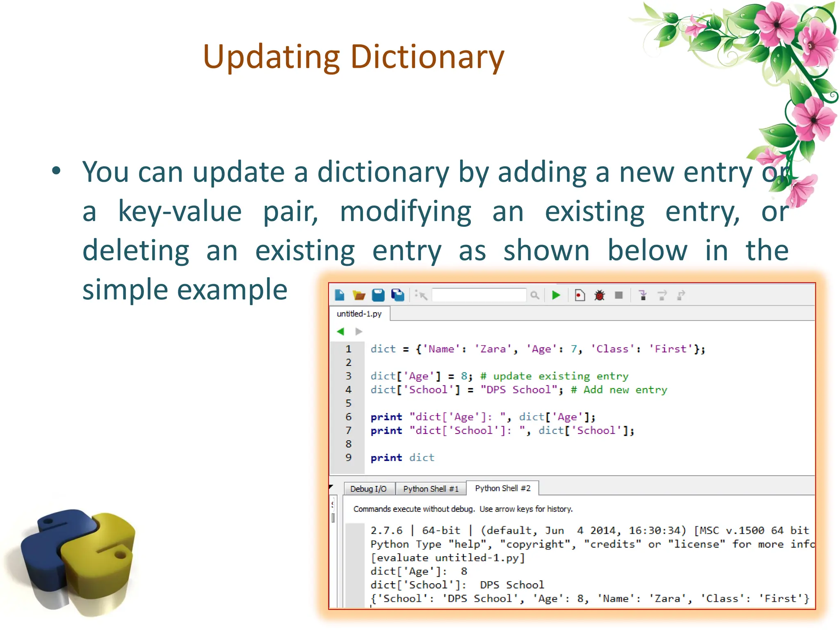The height and width of the screenshot is (630, 840).
Task: Start debugging with the red bug icon
Action: 600,295
